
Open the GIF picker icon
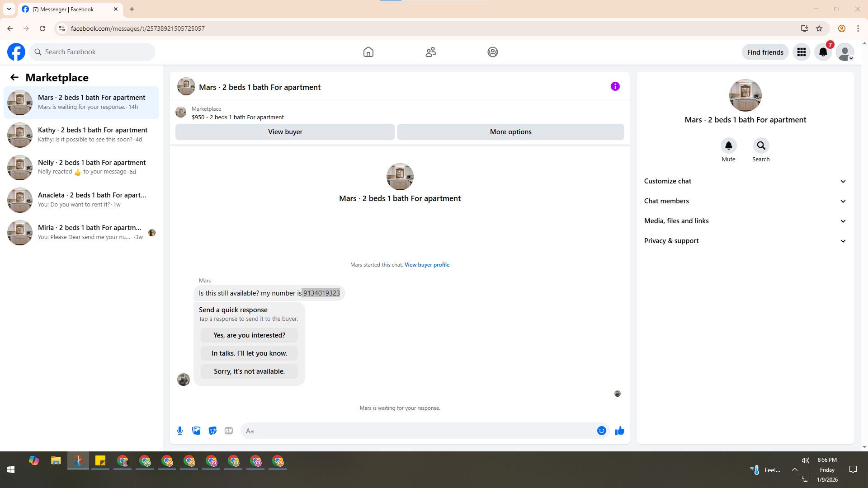[x=229, y=431]
